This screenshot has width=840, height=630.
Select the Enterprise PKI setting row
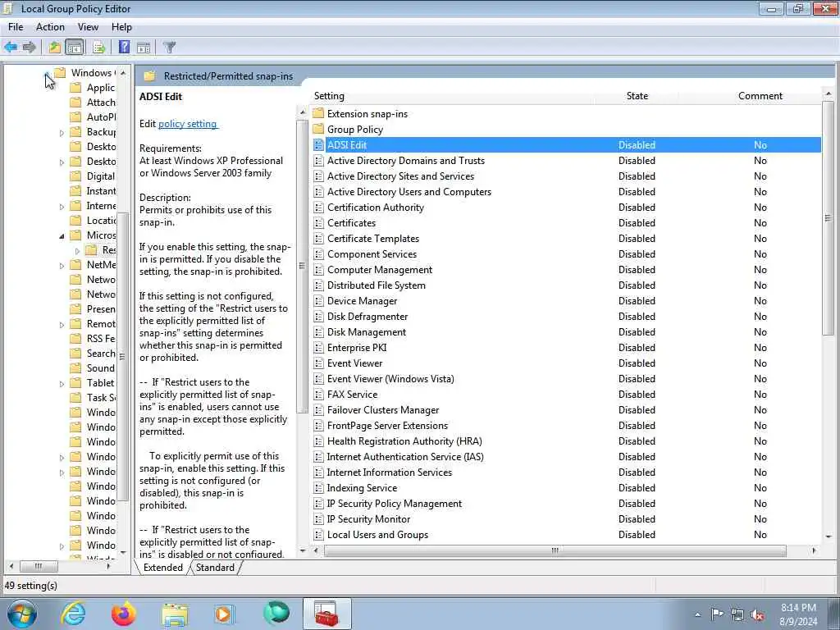coord(566,348)
